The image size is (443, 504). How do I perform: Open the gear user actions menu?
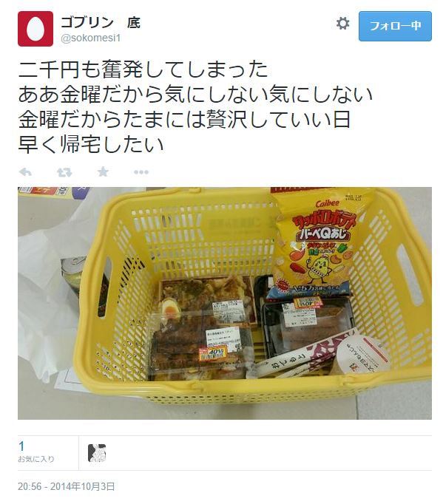tap(342, 24)
